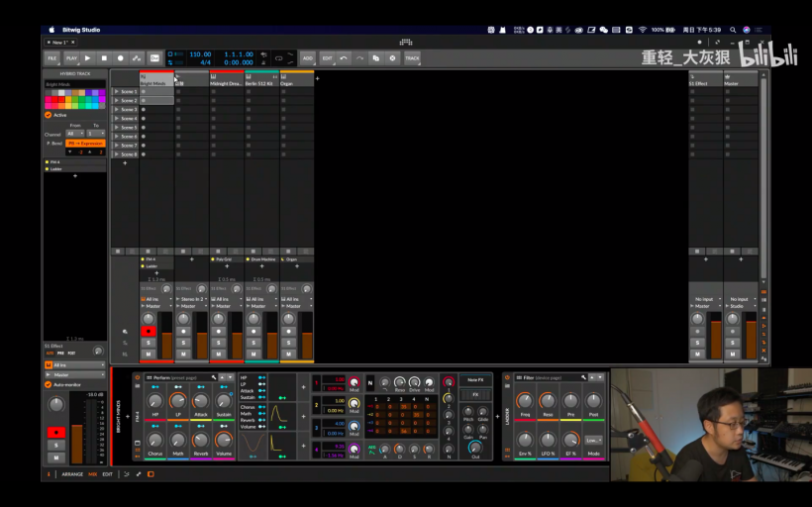The image size is (812, 507).
Task: Add a device after Ladder in Bright Minds chain
Action: pos(156,273)
